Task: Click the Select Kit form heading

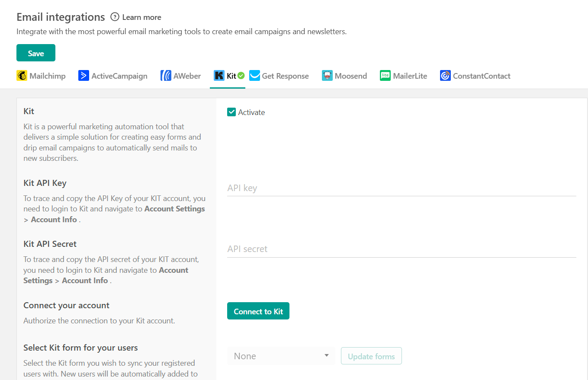Action: 80,348
